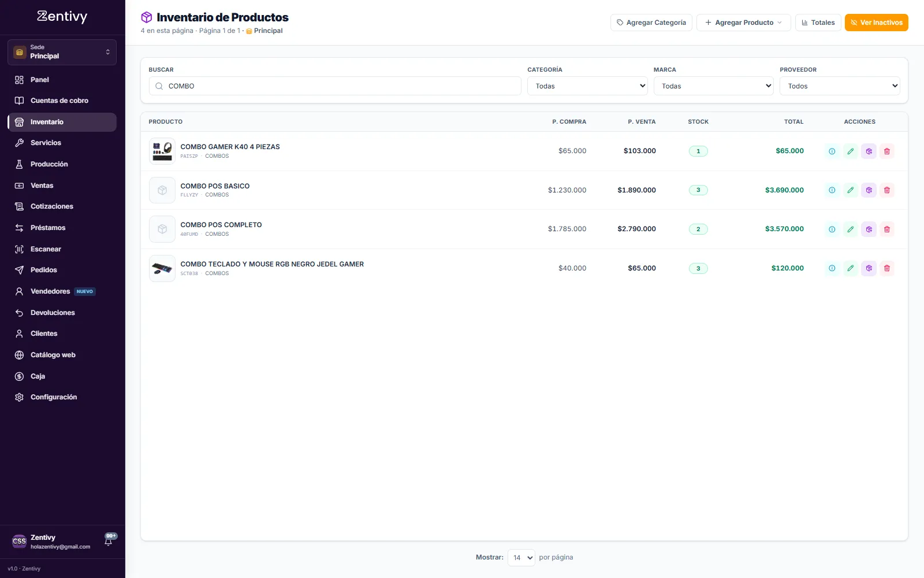The height and width of the screenshot is (578, 924).
Task: Click the edit pencil for COMBO POS COMPLETO
Action: click(850, 229)
